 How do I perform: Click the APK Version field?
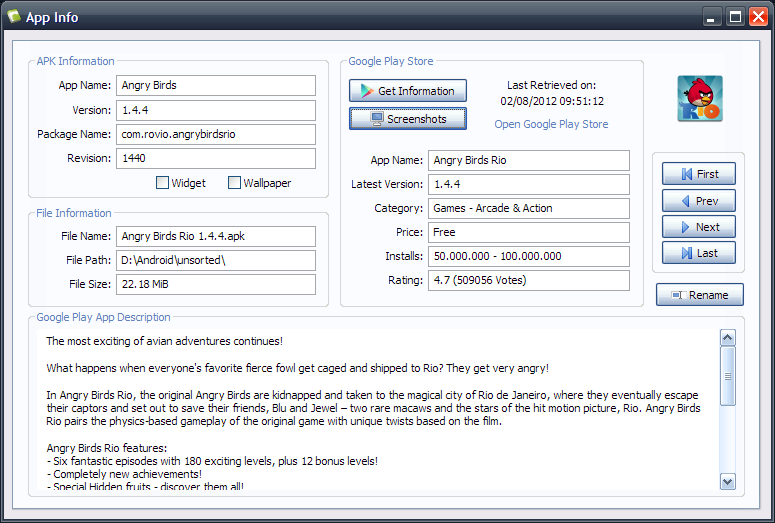(x=216, y=110)
